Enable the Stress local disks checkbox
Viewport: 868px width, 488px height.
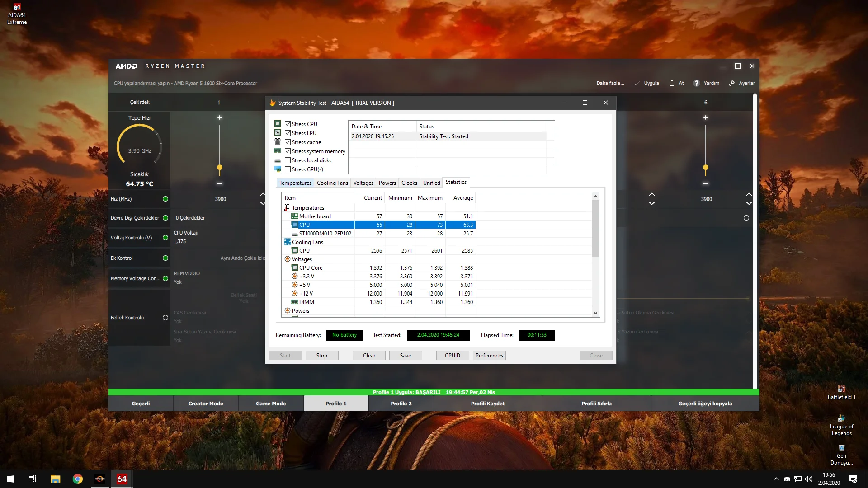(x=288, y=160)
